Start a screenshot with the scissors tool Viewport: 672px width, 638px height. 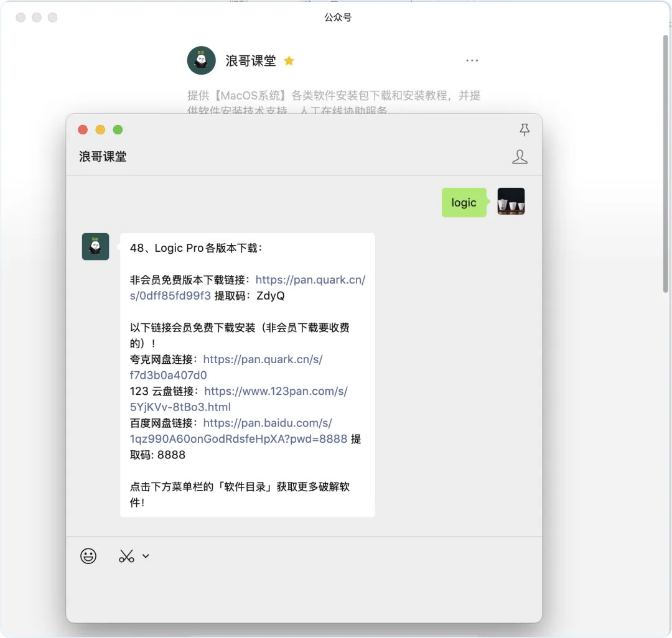click(126, 556)
